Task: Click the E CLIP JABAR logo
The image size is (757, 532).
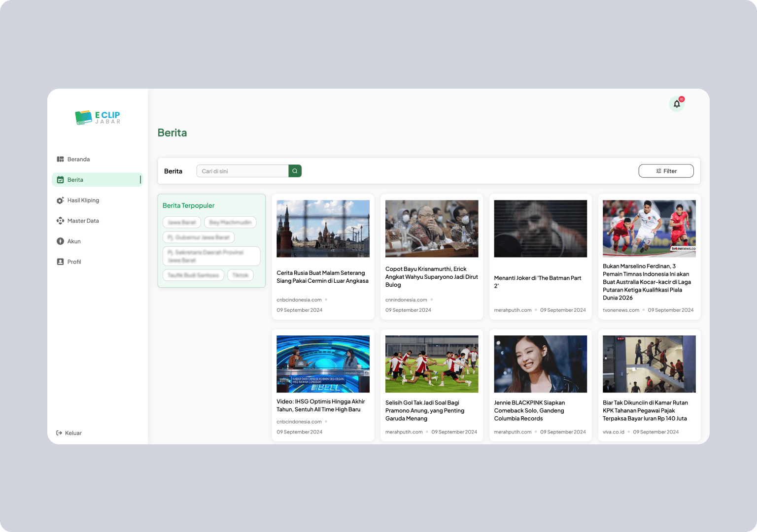Action: [x=98, y=117]
